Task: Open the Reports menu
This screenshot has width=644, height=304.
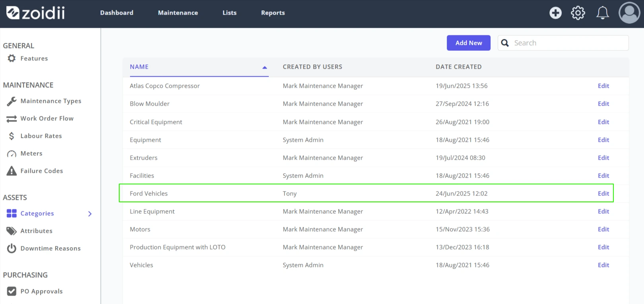Action: point(273,13)
